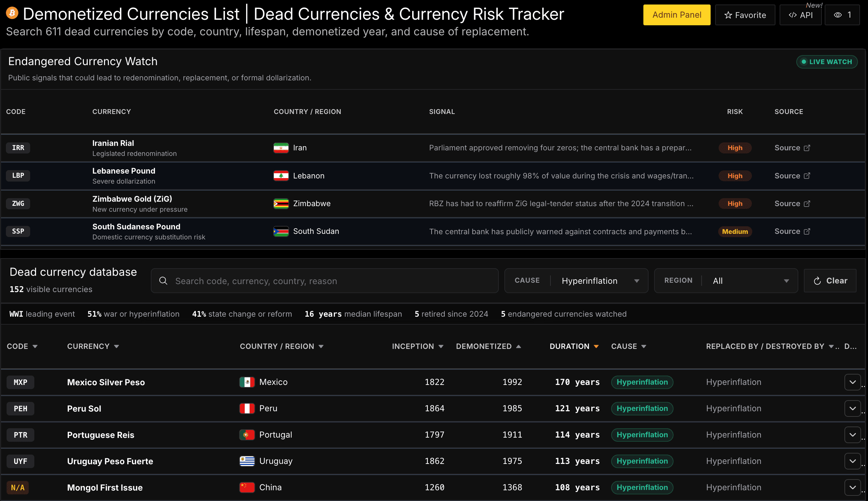Sort by CODE column
This screenshot has height=501, width=868.
point(22,346)
